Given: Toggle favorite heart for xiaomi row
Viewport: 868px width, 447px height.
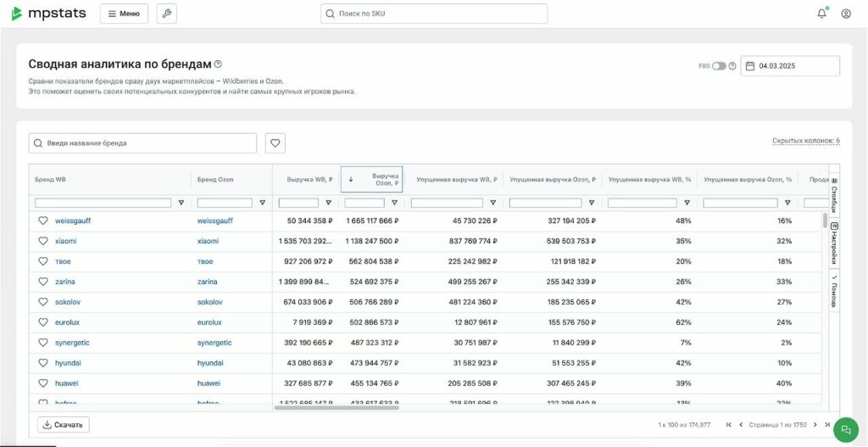Looking at the screenshot, I should tap(43, 241).
